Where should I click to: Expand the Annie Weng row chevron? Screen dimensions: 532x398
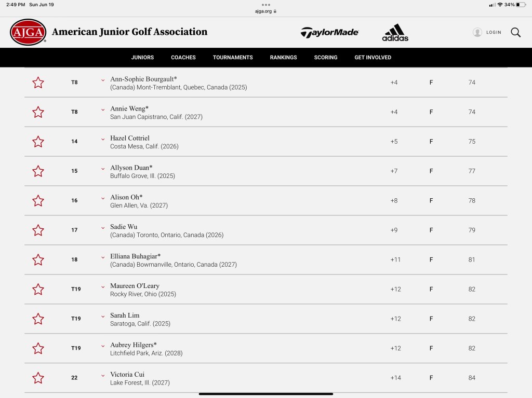pyautogui.click(x=103, y=109)
